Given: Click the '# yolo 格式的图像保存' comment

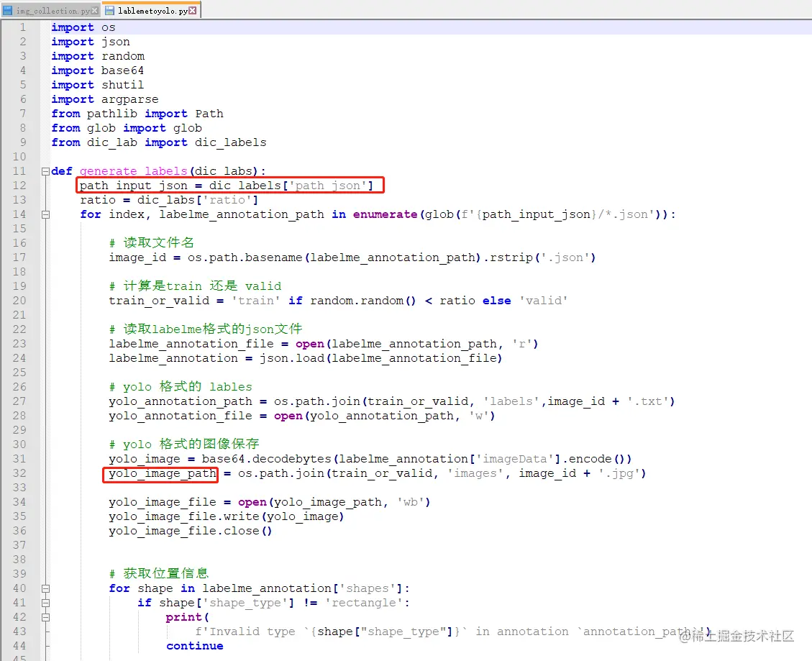Looking at the screenshot, I should (184, 444).
